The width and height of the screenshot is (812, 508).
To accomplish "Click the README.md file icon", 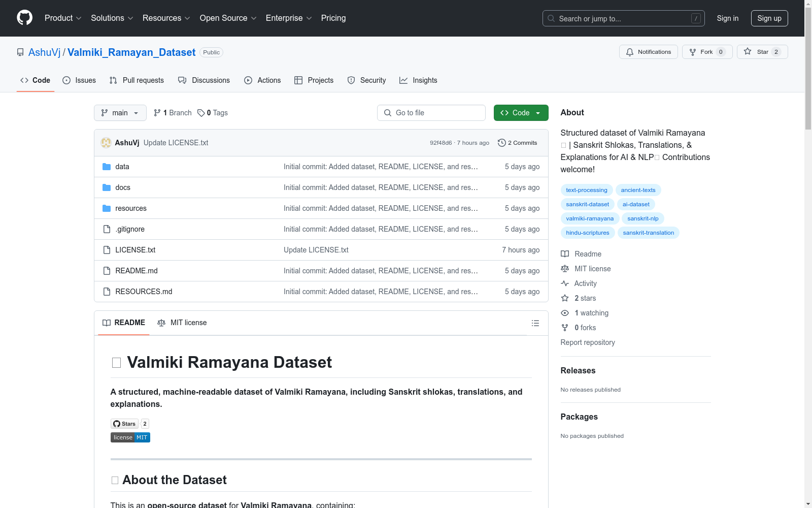I will pyautogui.click(x=107, y=271).
